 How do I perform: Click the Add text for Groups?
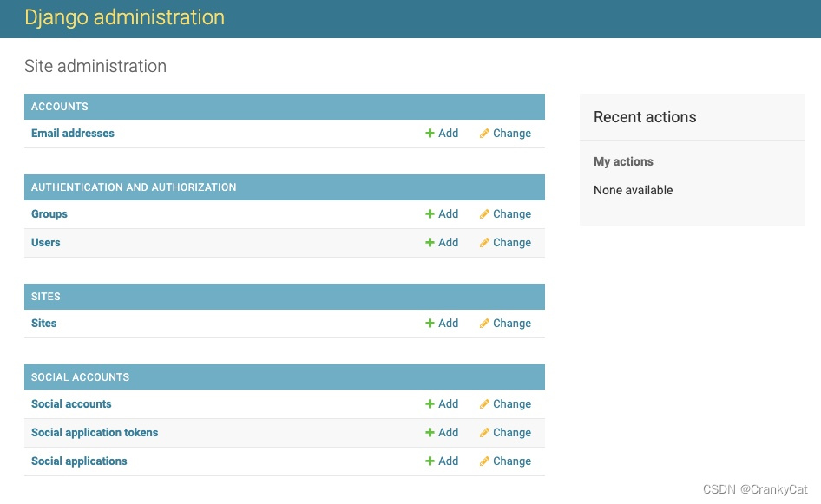(x=448, y=214)
